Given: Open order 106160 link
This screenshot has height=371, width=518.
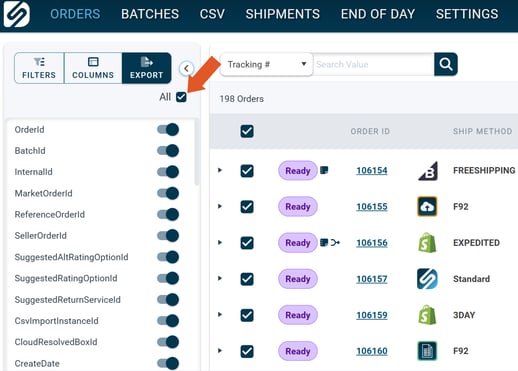Looking at the screenshot, I should (372, 351).
